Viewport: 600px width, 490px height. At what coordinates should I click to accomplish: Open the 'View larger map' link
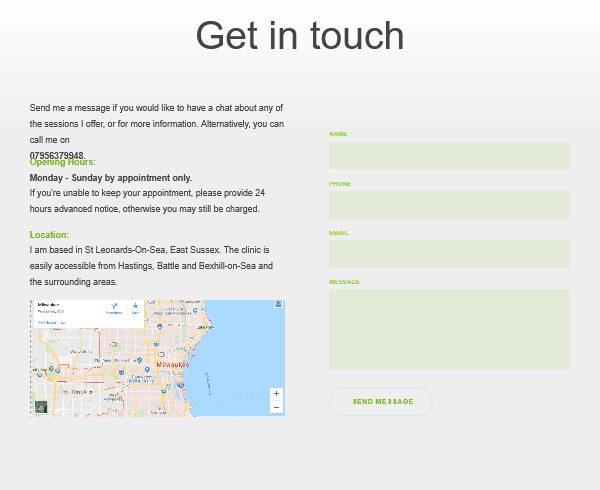click(x=51, y=323)
